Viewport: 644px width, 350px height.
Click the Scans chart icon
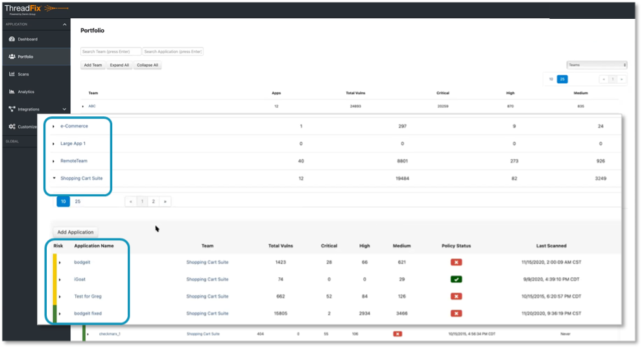click(12, 74)
